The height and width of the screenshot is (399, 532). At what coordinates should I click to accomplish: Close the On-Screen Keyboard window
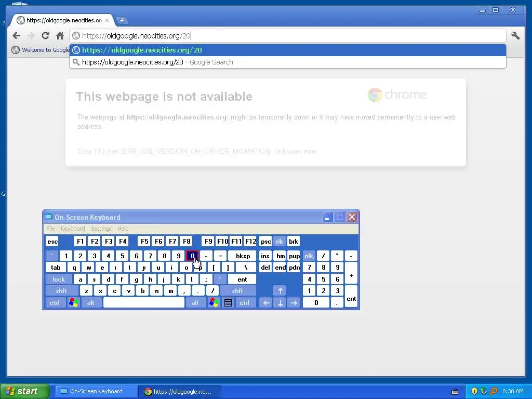pyautogui.click(x=352, y=217)
